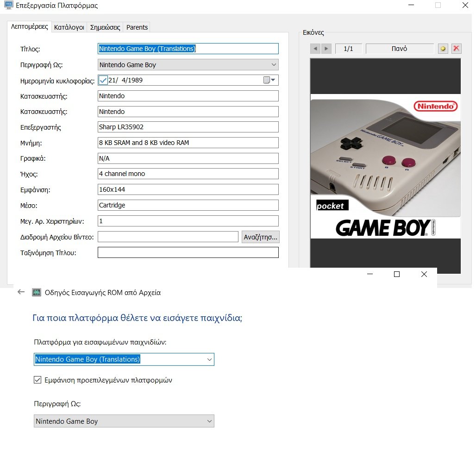Go back in ROM import wizard
476x452 pixels.
tap(21, 292)
